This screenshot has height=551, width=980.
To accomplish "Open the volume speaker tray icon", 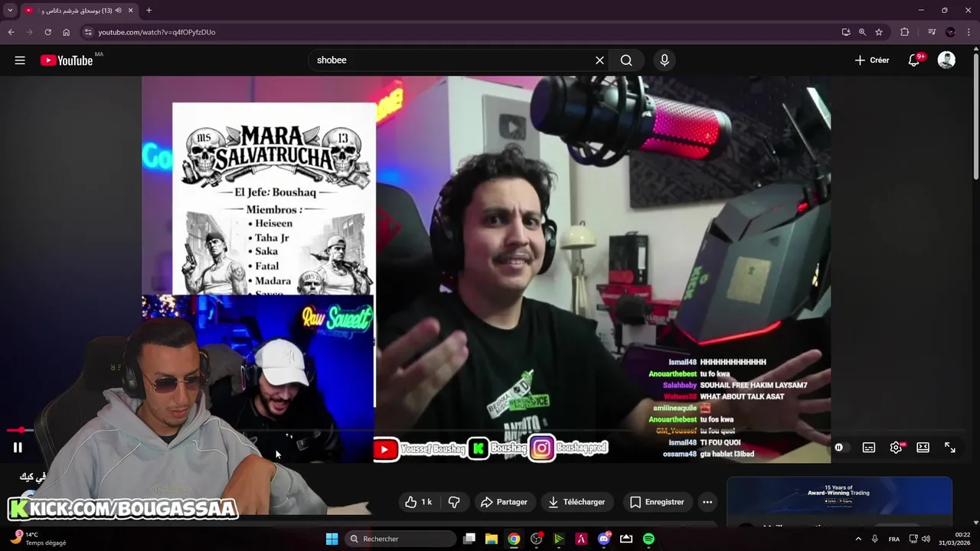I will click(x=926, y=539).
